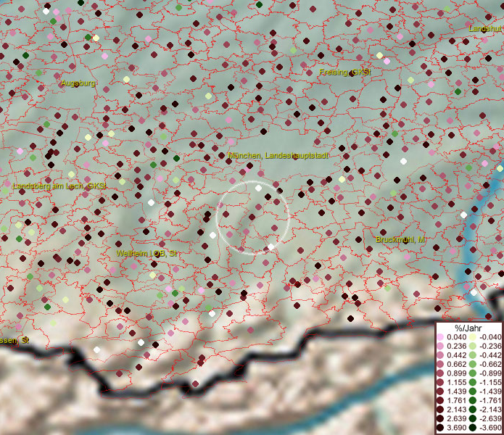
Task: Click the Weilheim i.OB map label
Action: (147, 254)
